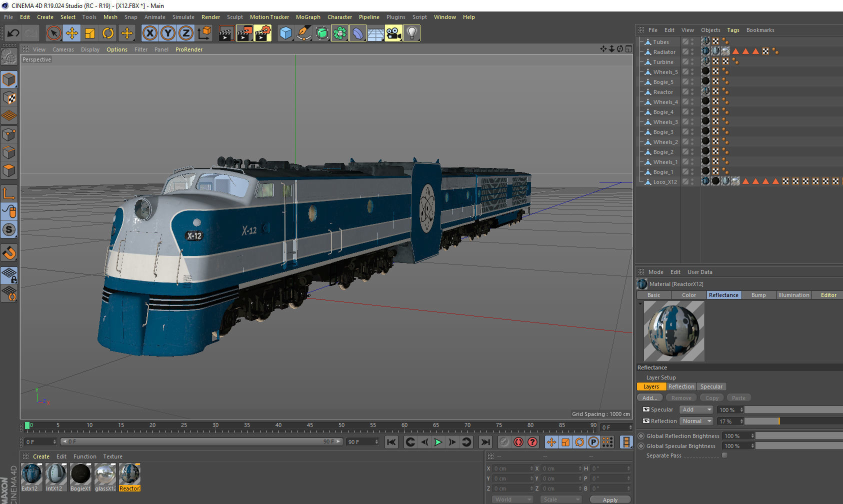Render to Picture Viewer icon
Screen dimensions: 843x504
[x=244, y=33]
